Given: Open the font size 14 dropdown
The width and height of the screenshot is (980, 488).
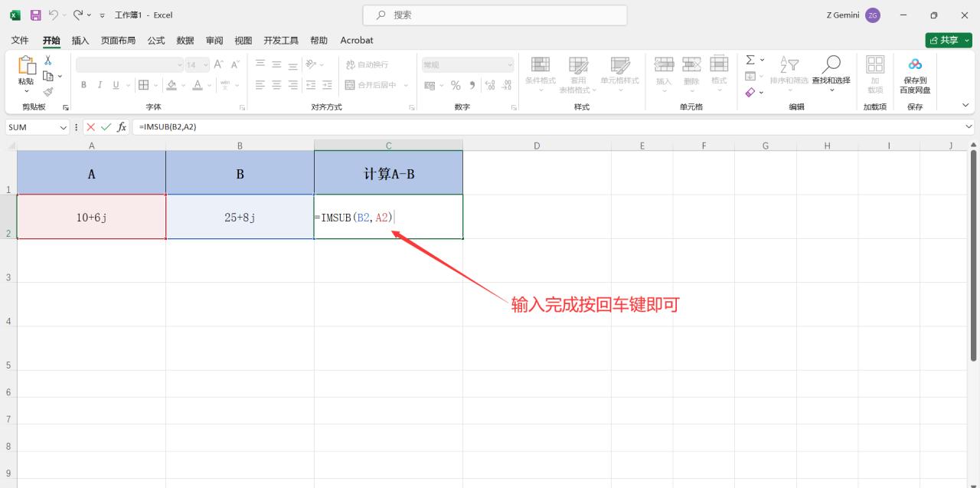Looking at the screenshot, I should click(204, 65).
